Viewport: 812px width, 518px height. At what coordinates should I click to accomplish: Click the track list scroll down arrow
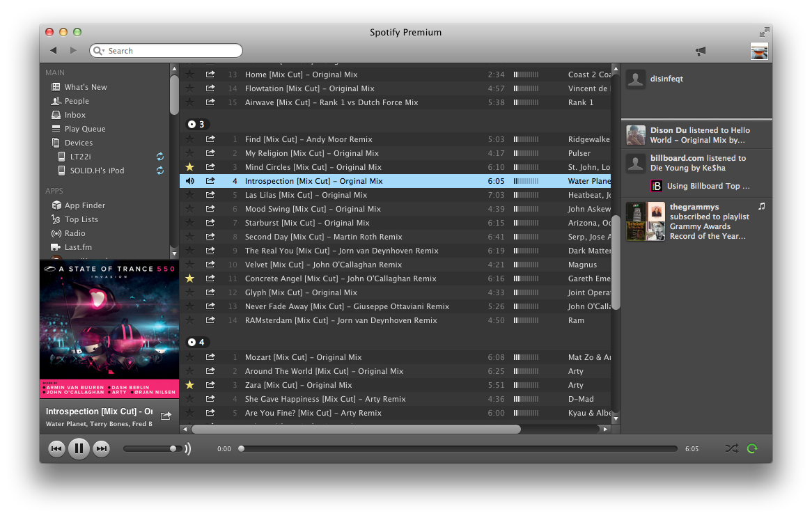pyautogui.click(x=616, y=418)
